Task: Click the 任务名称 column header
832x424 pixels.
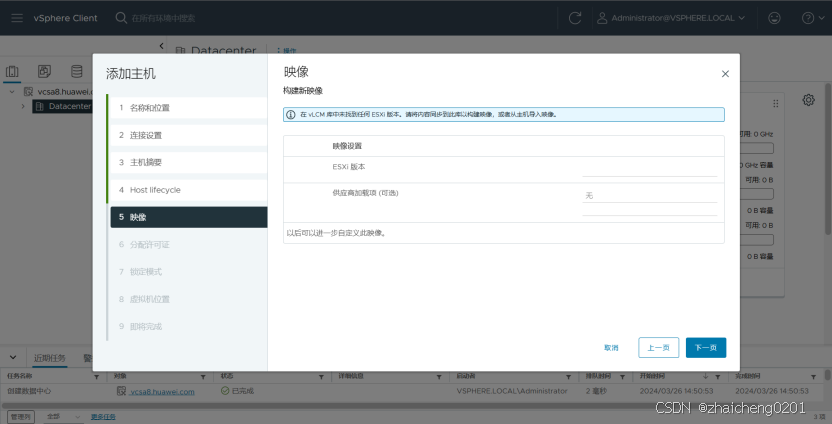Action: (x=20, y=376)
